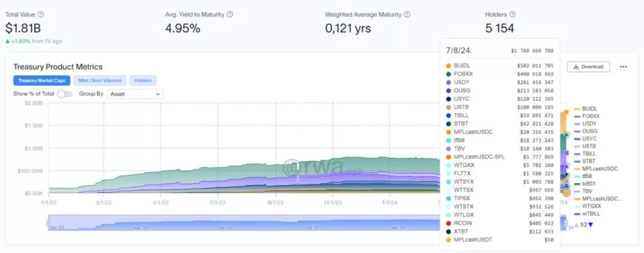Toggle the USDY legend entry
This screenshot has height=253, width=644.
[x=586, y=123]
